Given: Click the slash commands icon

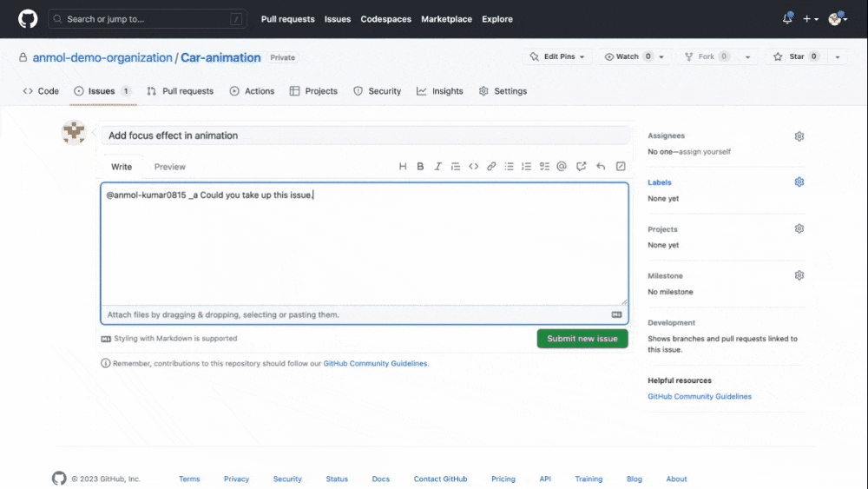Looking at the screenshot, I should [621, 166].
